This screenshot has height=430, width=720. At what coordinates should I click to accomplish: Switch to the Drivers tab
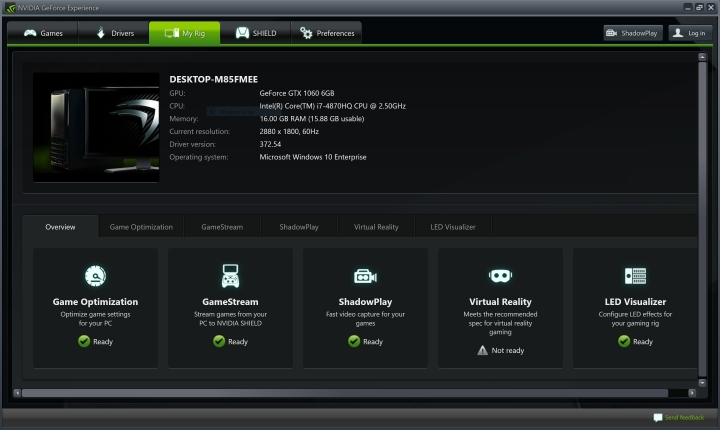point(114,33)
